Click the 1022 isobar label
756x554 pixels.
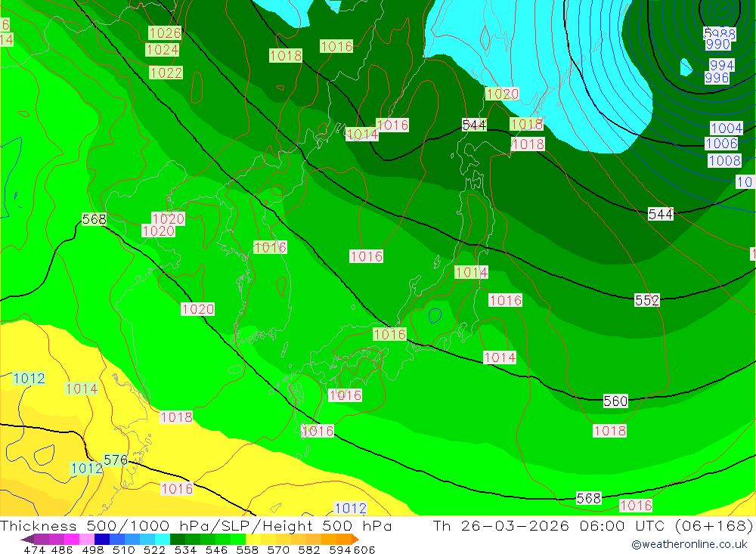pyautogui.click(x=166, y=73)
